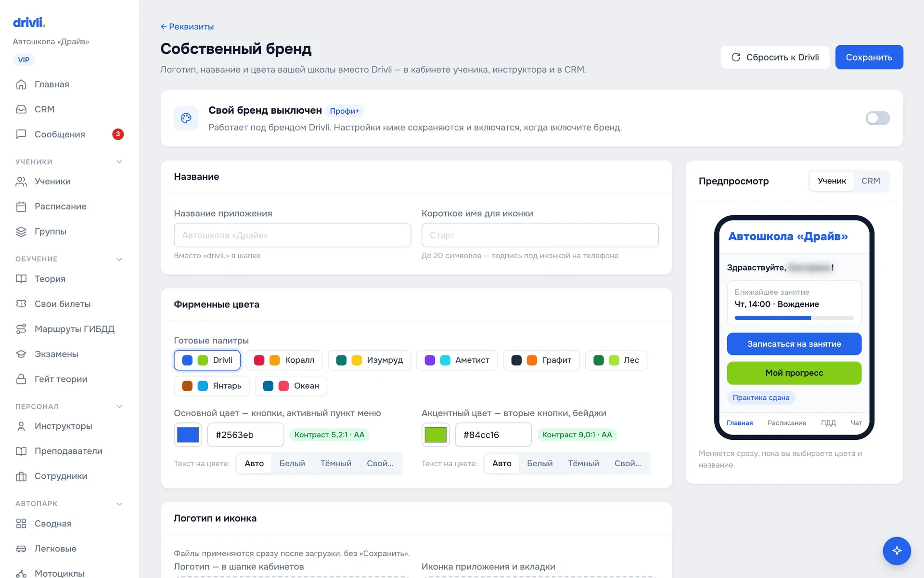Click Мой прогресс in preview

(x=794, y=373)
